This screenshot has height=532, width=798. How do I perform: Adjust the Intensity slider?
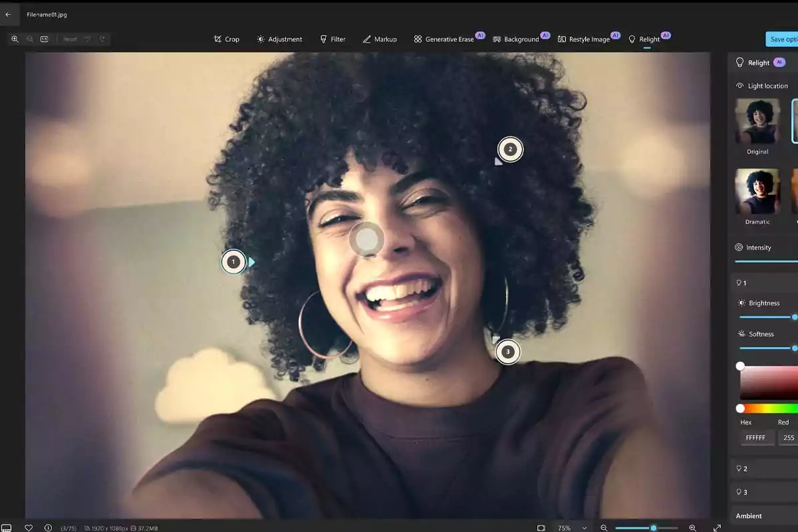766,261
